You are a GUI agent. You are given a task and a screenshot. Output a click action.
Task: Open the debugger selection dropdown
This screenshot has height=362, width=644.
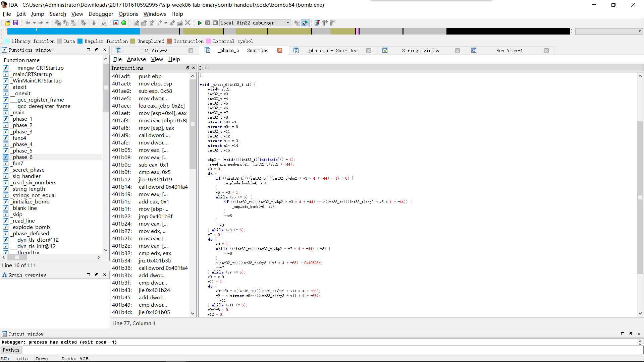click(288, 23)
